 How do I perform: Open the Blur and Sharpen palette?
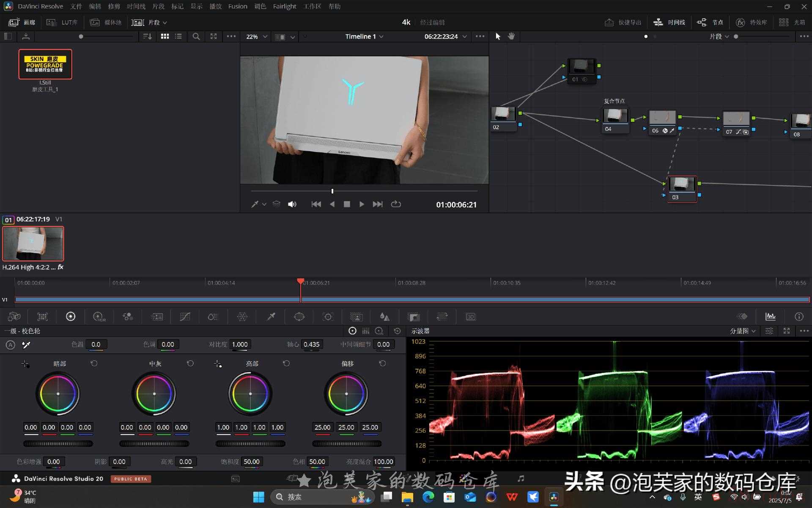pyautogui.click(x=384, y=317)
